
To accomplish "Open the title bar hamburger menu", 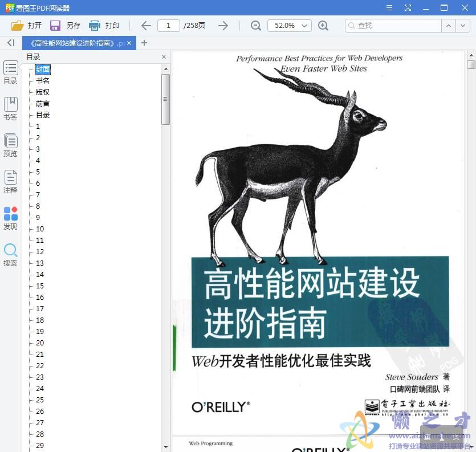I will (389, 8).
